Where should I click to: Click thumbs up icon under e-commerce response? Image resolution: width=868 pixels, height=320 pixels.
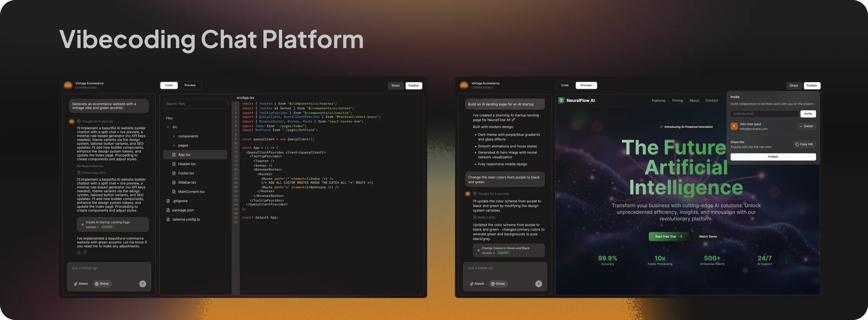[x=79, y=253]
